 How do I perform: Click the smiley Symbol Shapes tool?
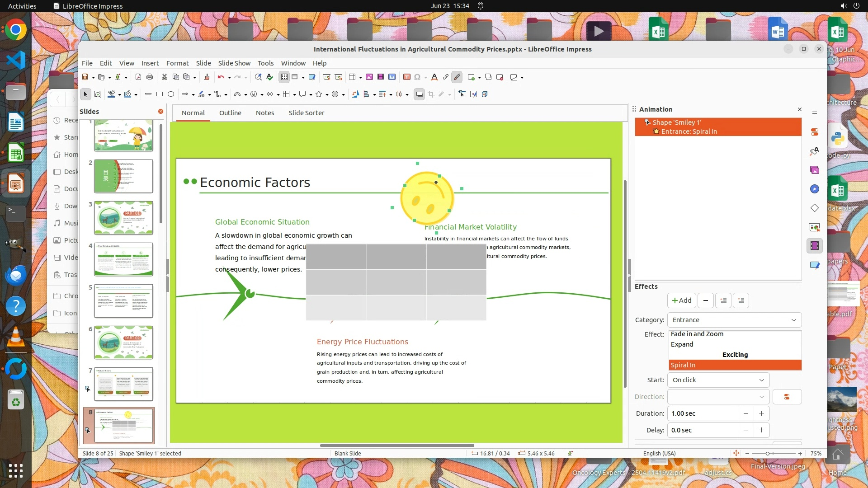click(x=254, y=94)
